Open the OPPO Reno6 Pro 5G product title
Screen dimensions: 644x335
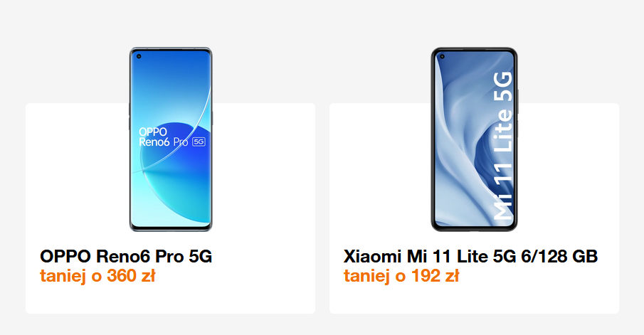[x=126, y=256]
